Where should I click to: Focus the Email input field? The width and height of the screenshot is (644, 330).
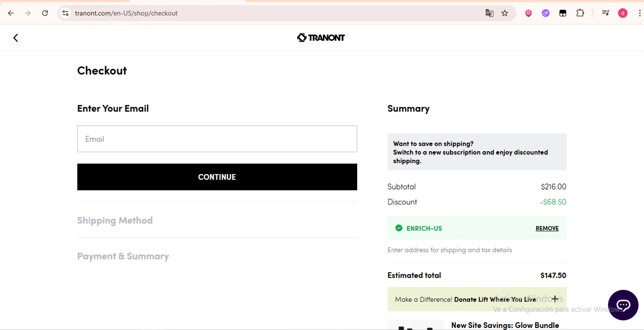217,139
